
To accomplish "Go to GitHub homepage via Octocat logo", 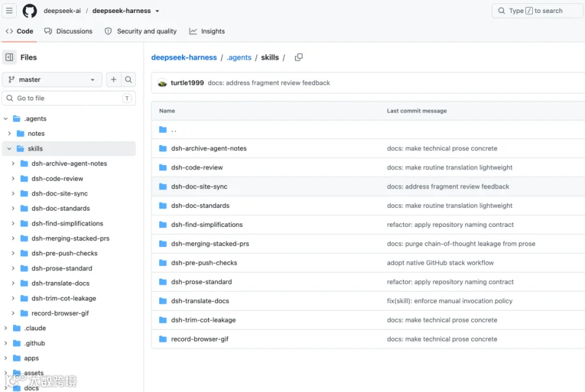I will tap(29, 10).
